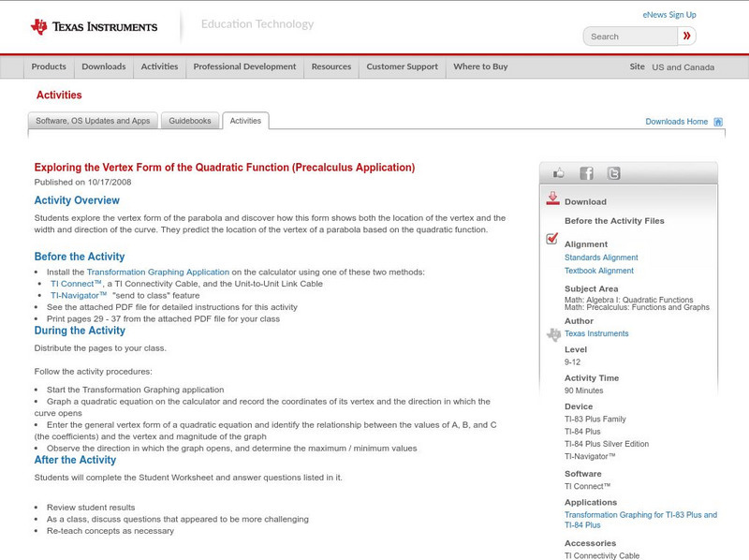Click the 90 Minutes activity time
The image size is (749, 560).
(583, 391)
